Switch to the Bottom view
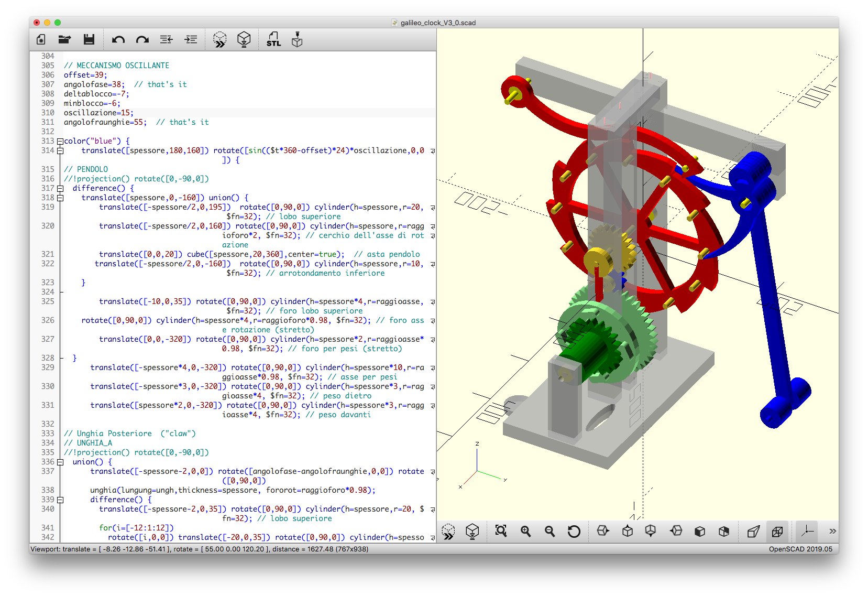 651,531
